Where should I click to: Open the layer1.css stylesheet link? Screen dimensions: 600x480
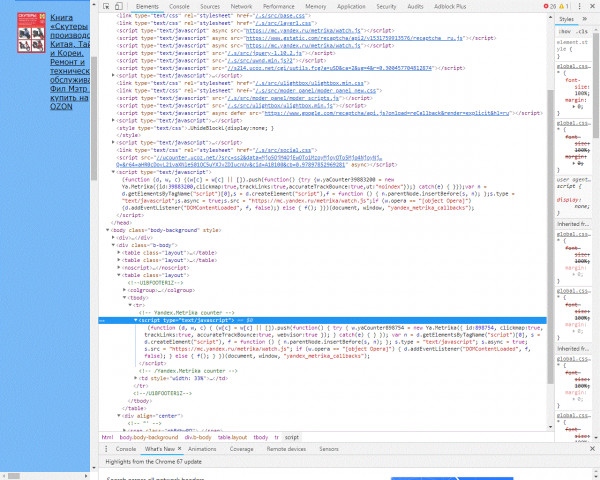click(284, 23)
